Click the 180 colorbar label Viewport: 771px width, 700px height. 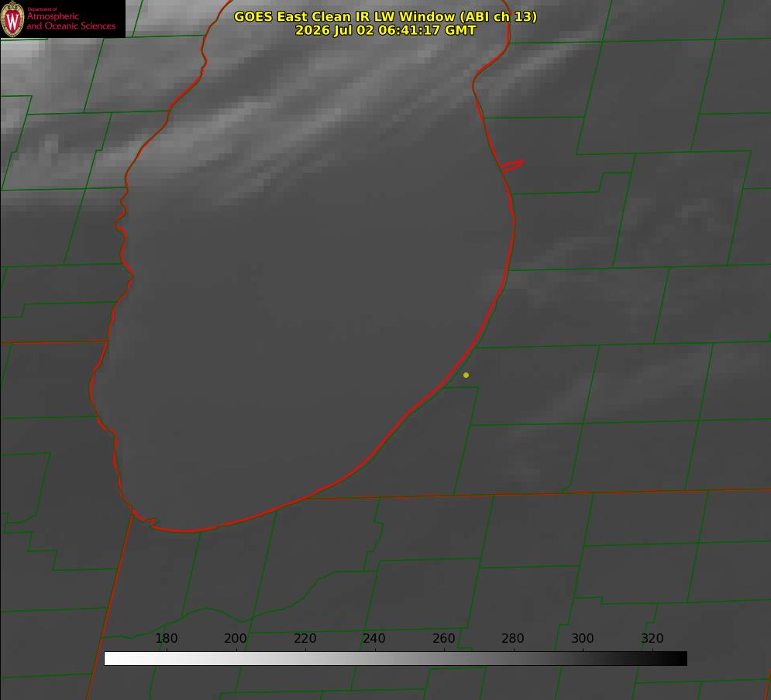[166, 638]
